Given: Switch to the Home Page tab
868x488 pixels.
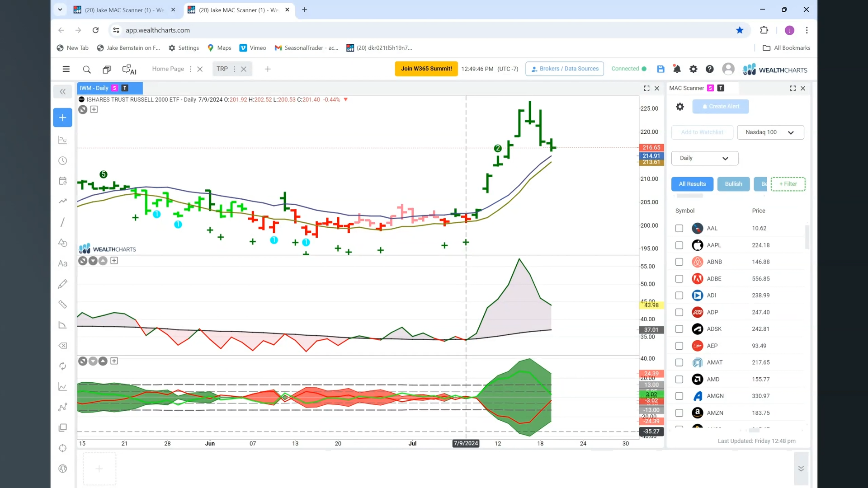Looking at the screenshot, I should [x=168, y=69].
